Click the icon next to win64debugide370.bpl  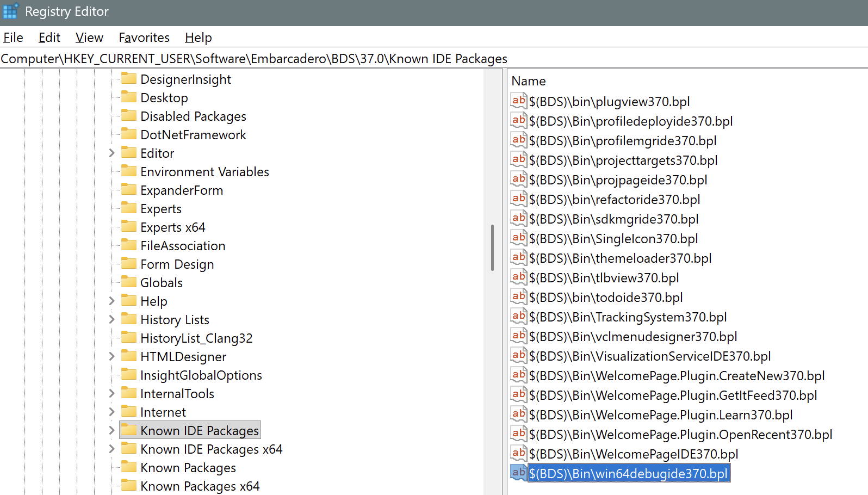[518, 473]
